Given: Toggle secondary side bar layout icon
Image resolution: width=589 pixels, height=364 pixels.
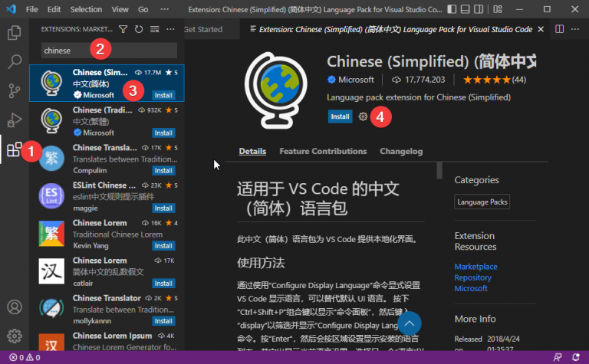Looking at the screenshot, I should (479, 9).
